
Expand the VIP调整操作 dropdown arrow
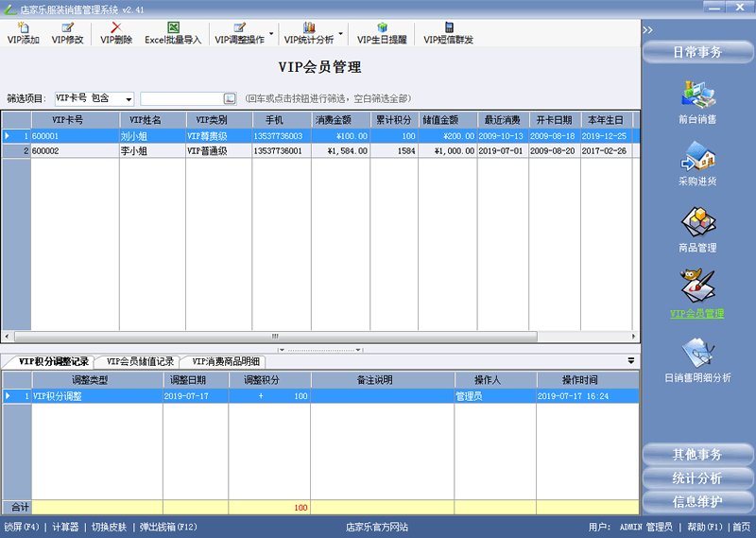point(272,35)
